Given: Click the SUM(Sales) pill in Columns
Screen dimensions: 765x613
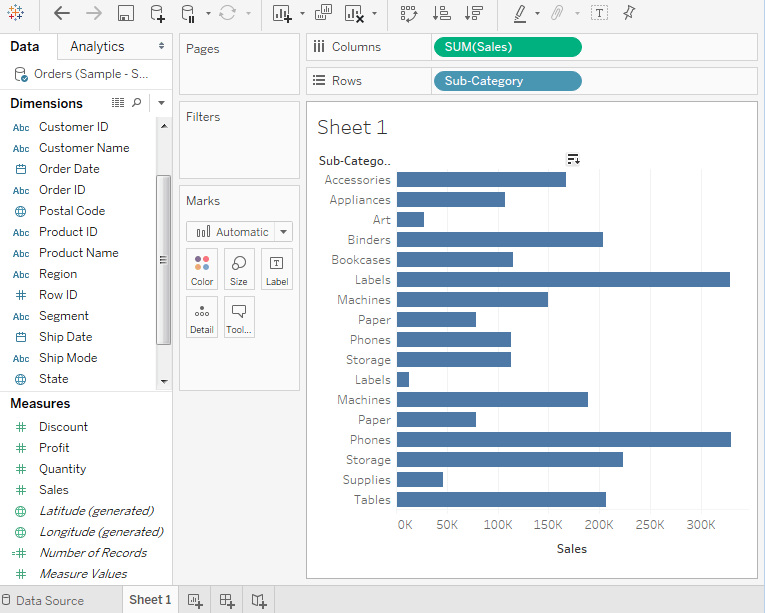Looking at the screenshot, I should [x=507, y=47].
